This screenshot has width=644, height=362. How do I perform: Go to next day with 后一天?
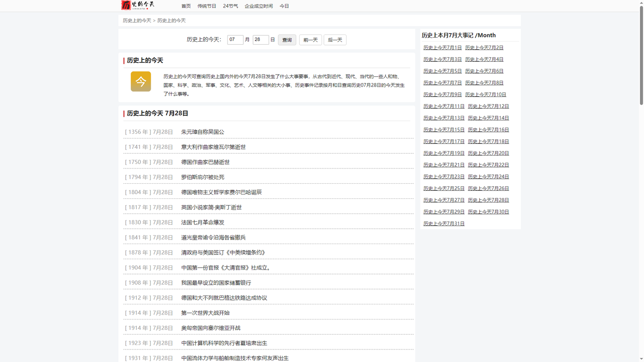pos(335,40)
